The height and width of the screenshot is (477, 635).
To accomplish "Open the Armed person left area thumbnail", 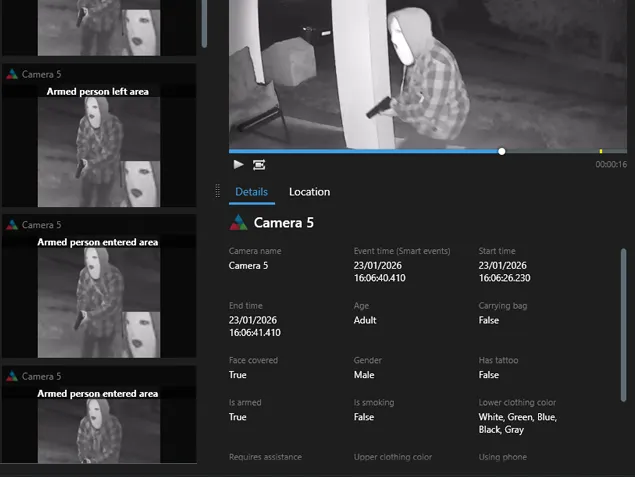I will click(99, 152).
